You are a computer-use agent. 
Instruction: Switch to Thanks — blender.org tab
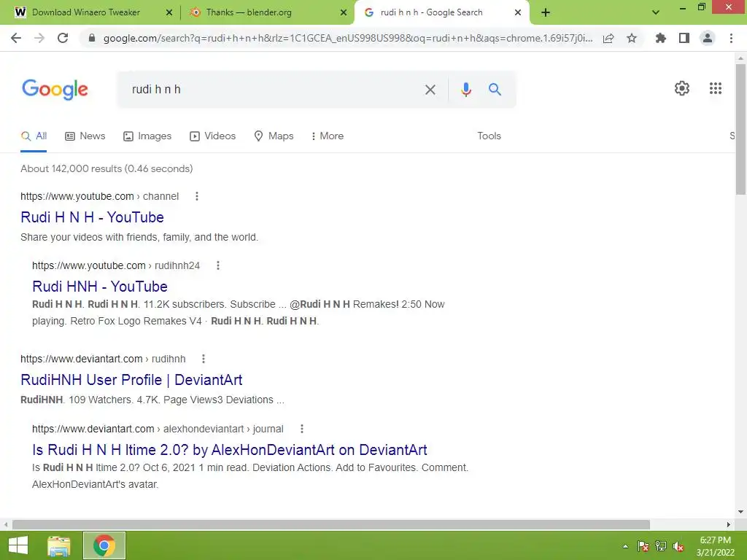point(249,12)
